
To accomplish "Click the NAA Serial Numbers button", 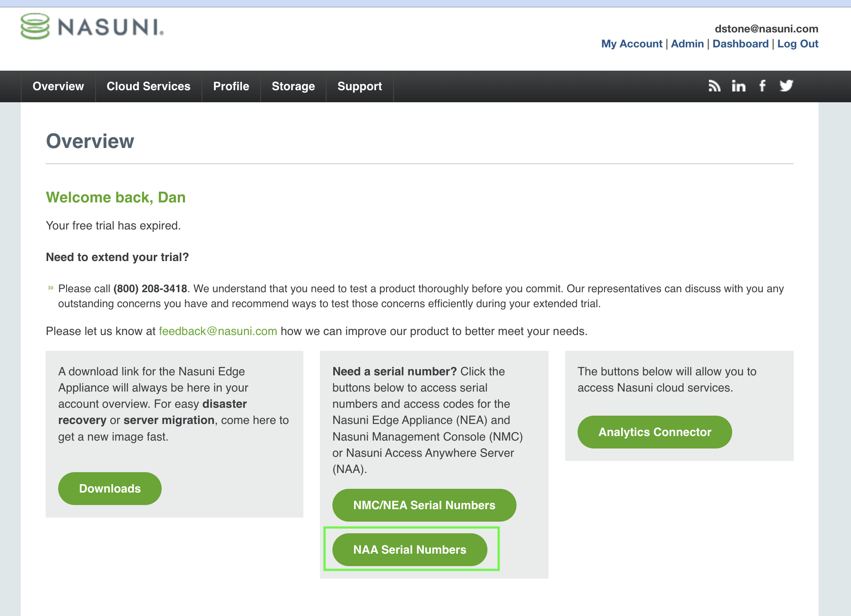I will coord(410,549).
